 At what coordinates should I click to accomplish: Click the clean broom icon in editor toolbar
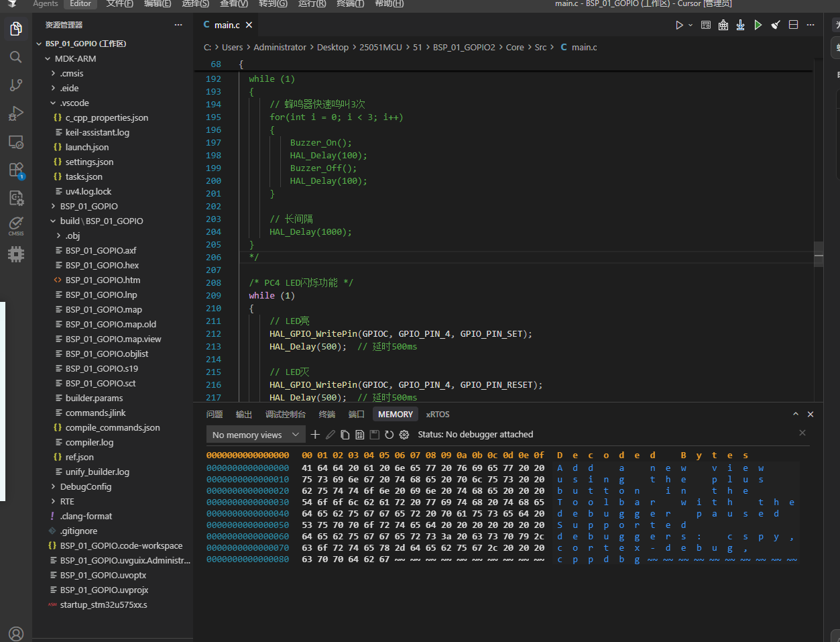[776, 25]
